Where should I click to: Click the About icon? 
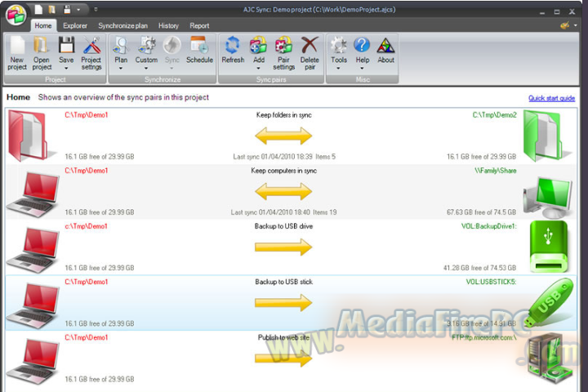(385, 46)
